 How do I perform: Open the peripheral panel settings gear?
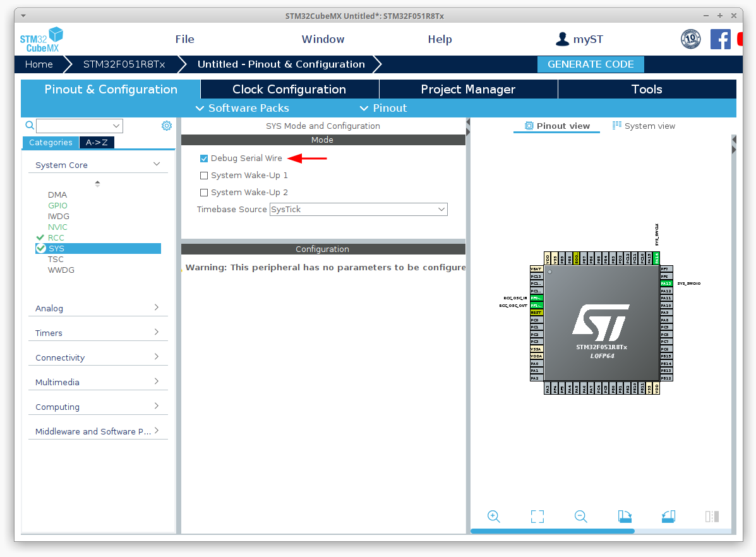pos(166,125)
